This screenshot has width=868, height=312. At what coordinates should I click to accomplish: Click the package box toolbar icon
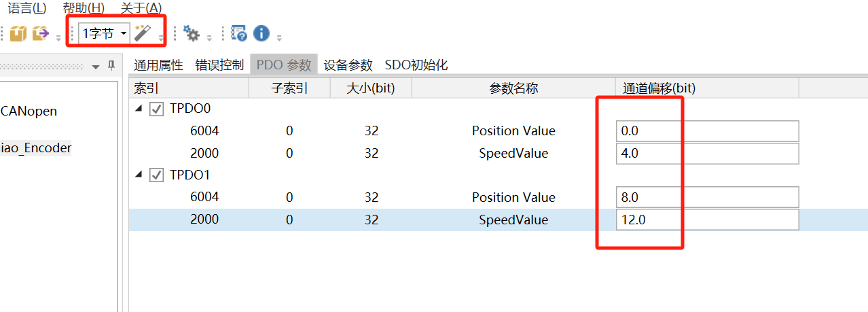pos(18,33)
